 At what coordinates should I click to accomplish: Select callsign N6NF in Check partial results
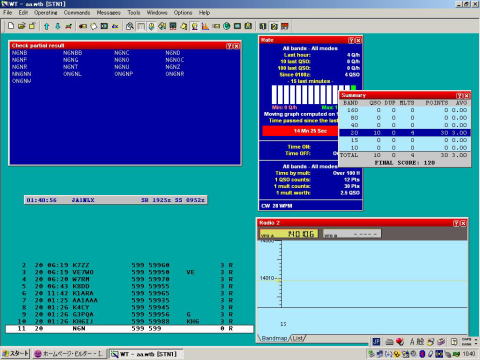coord(19,60)
